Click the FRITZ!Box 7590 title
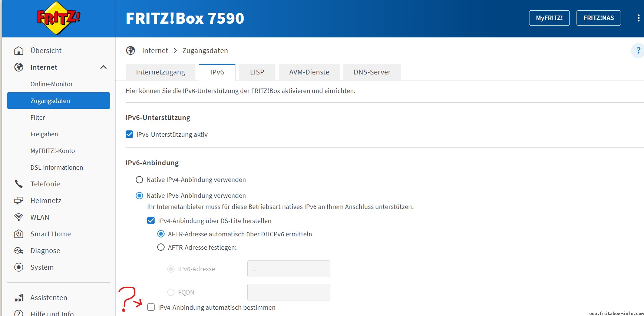 tap(185, 18)
